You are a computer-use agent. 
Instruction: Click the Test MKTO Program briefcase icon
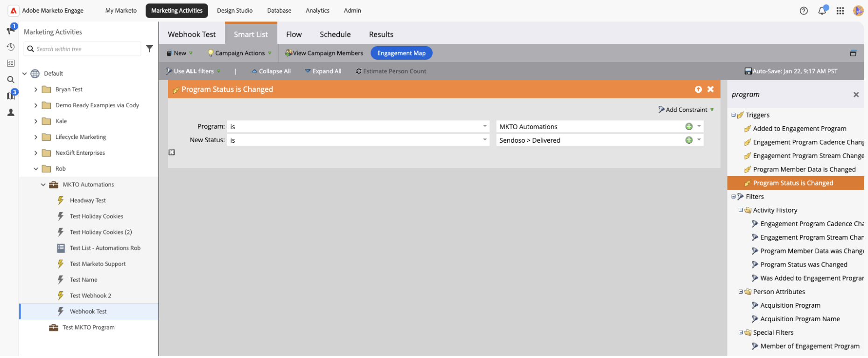coord(54,327)
